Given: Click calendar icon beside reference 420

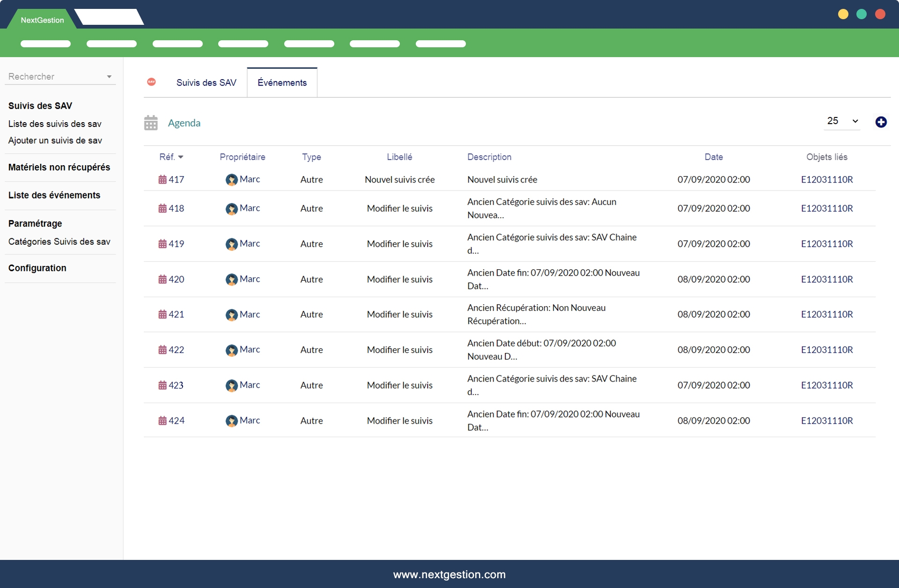Looking at the screenshot, I should (162, 279).
